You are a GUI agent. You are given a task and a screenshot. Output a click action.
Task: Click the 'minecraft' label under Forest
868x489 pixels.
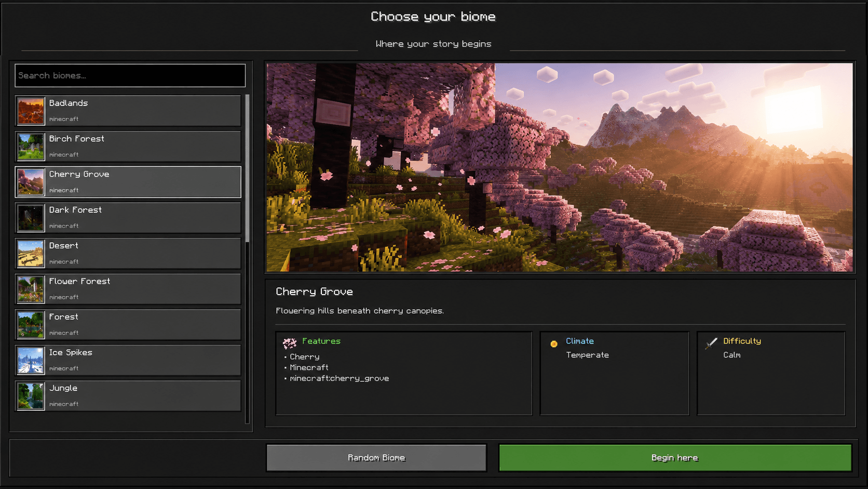[64, 333]
